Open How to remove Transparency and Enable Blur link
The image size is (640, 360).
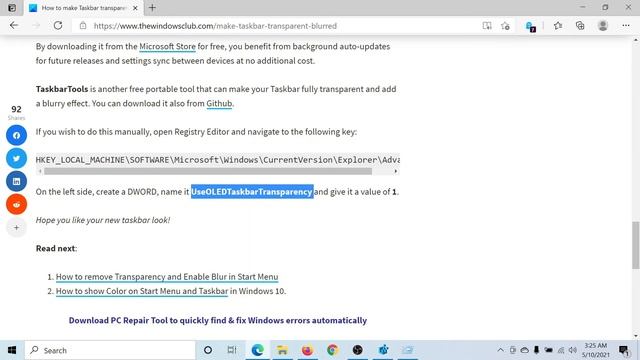coord(167,277)
